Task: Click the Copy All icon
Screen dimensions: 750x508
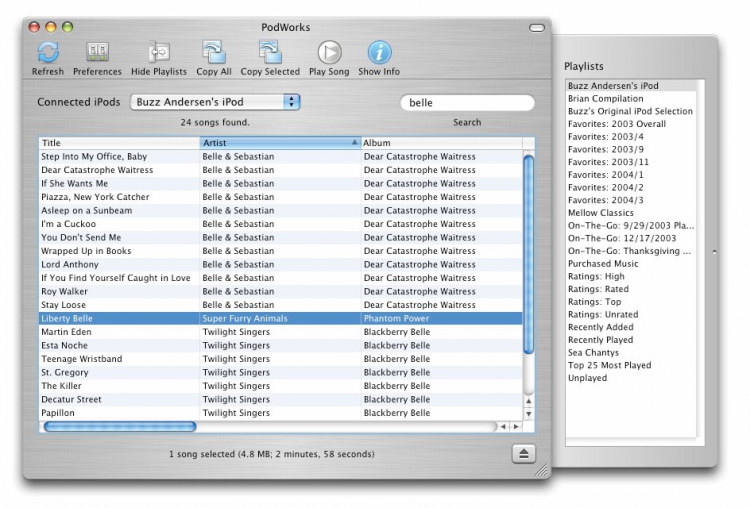Action: tap(213, 53)
